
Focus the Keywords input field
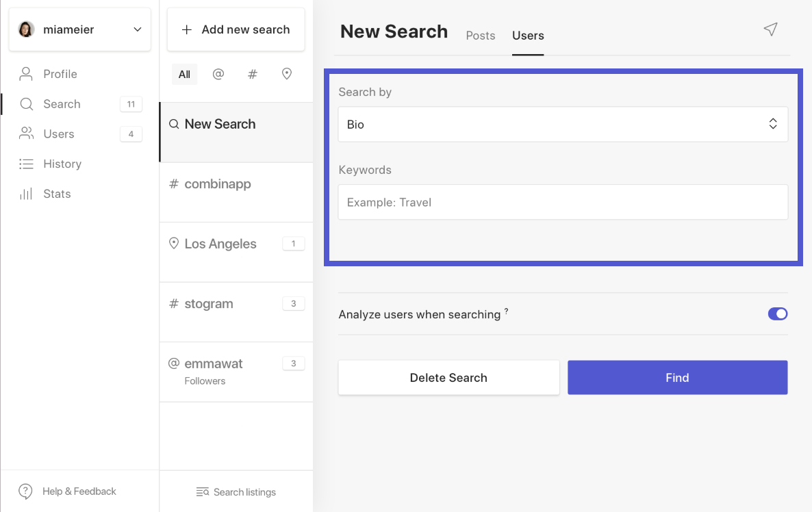coord(563,202)
